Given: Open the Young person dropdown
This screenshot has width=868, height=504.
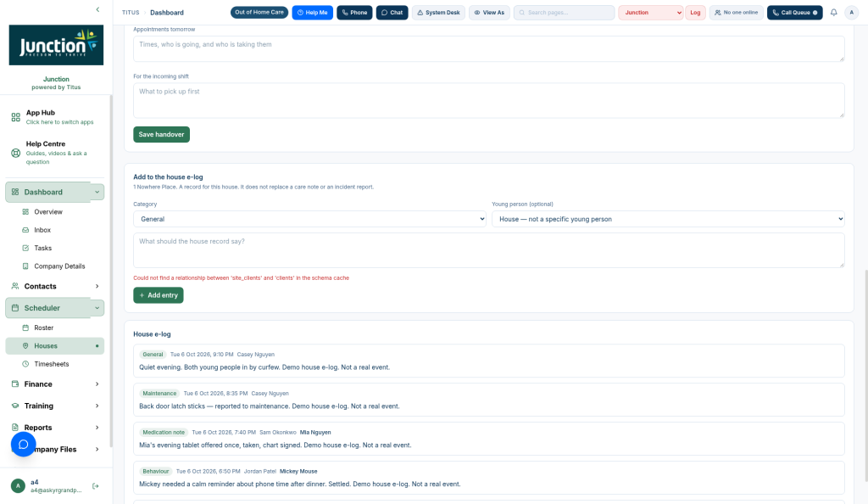Looking at the screenshot, I should coord(668,219).
